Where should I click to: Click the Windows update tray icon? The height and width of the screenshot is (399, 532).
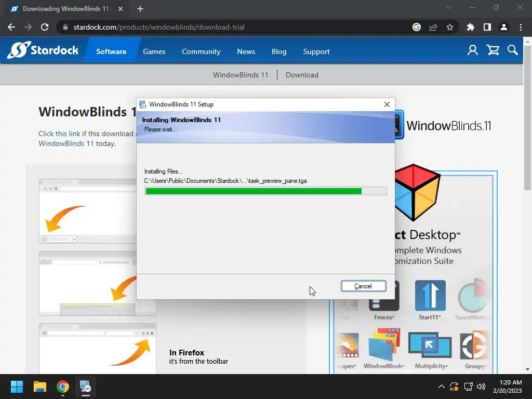(x=454, y=387)
